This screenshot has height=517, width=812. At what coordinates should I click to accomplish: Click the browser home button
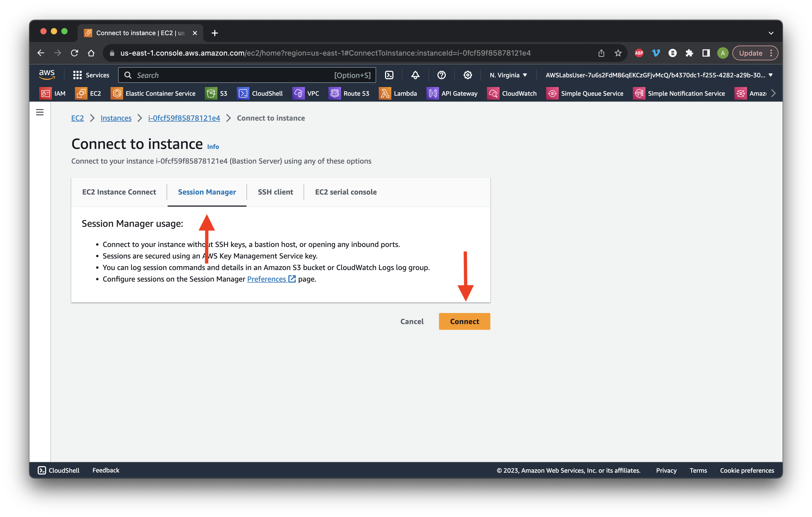[91, 53]
